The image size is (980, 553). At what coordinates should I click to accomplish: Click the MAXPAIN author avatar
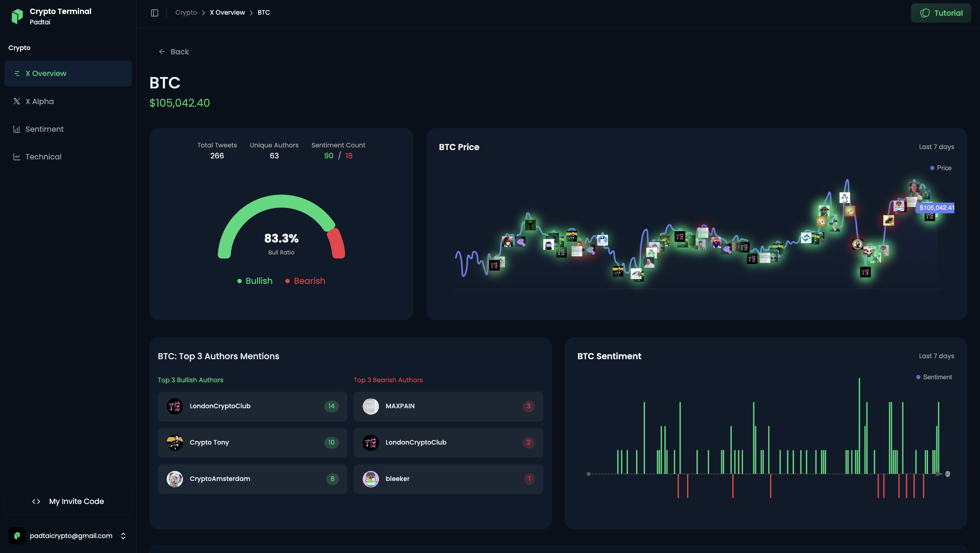point(371,406)
